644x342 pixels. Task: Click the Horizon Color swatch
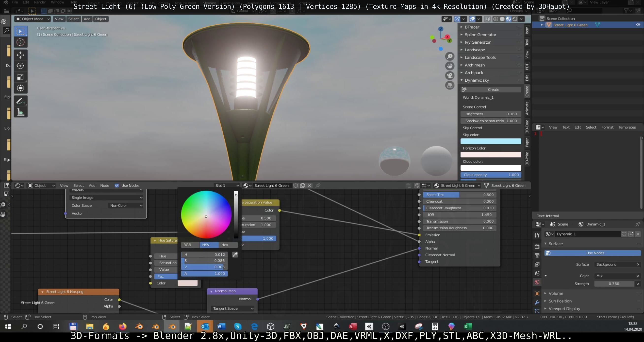coord(491,155)
